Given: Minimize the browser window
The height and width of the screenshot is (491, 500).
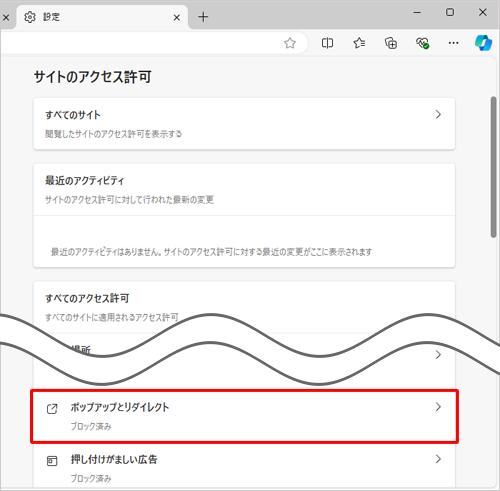Looking at the screenshot, I should pyautogui.click(x=417, y=13).
